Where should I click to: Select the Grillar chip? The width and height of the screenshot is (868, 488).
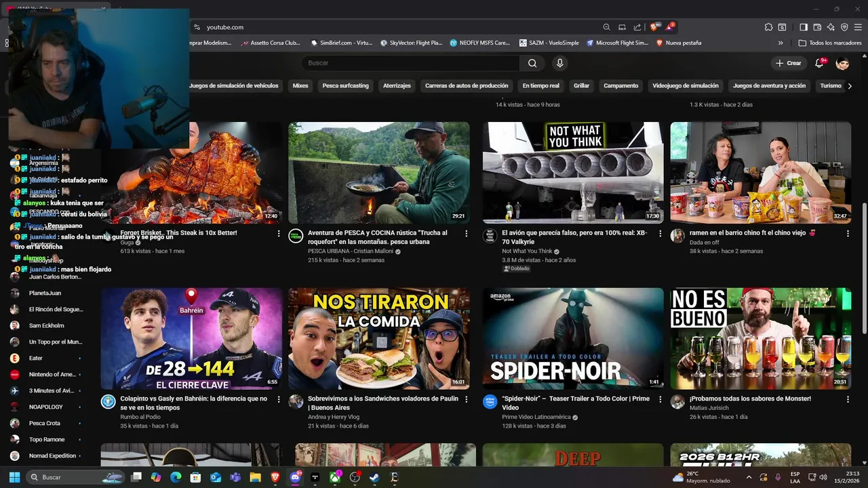coord(581,86)
